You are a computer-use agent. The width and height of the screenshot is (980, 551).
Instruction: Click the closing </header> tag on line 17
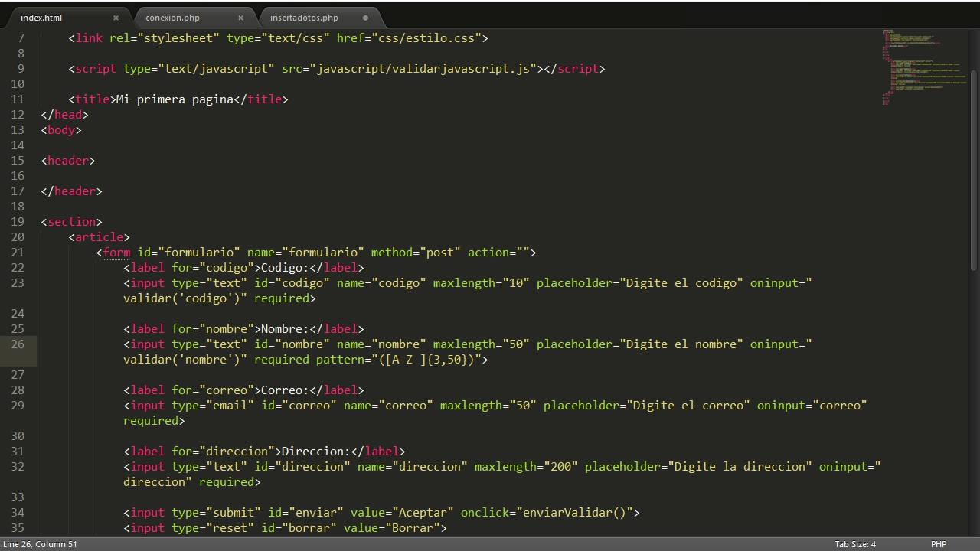[x=71, y=191]
